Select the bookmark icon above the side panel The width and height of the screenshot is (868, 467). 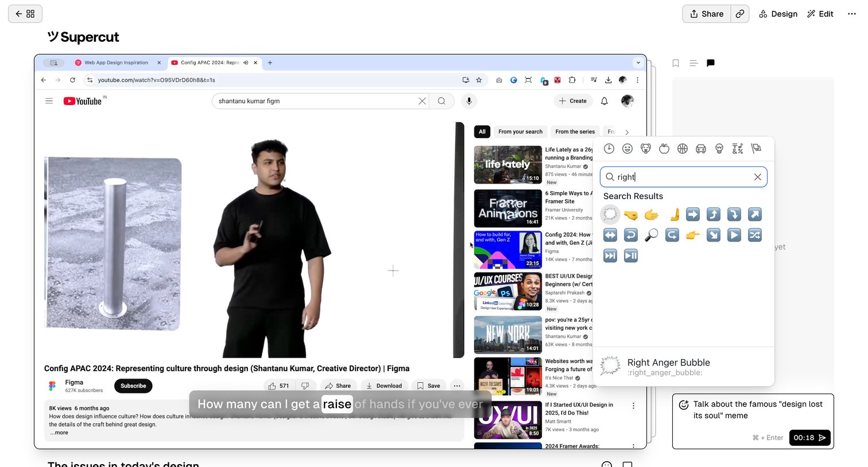click(676, 63)
